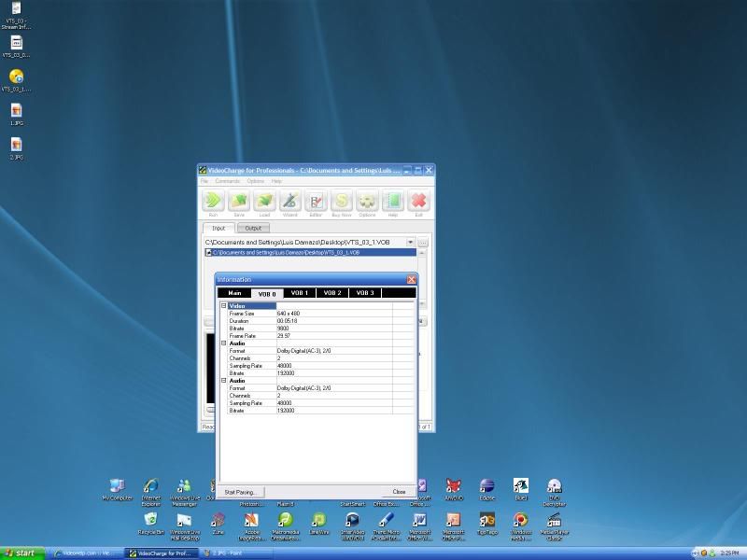Open Options via the toolbar gear icon
The height and width of the screenshot is (560, 747).
[367, 201]
